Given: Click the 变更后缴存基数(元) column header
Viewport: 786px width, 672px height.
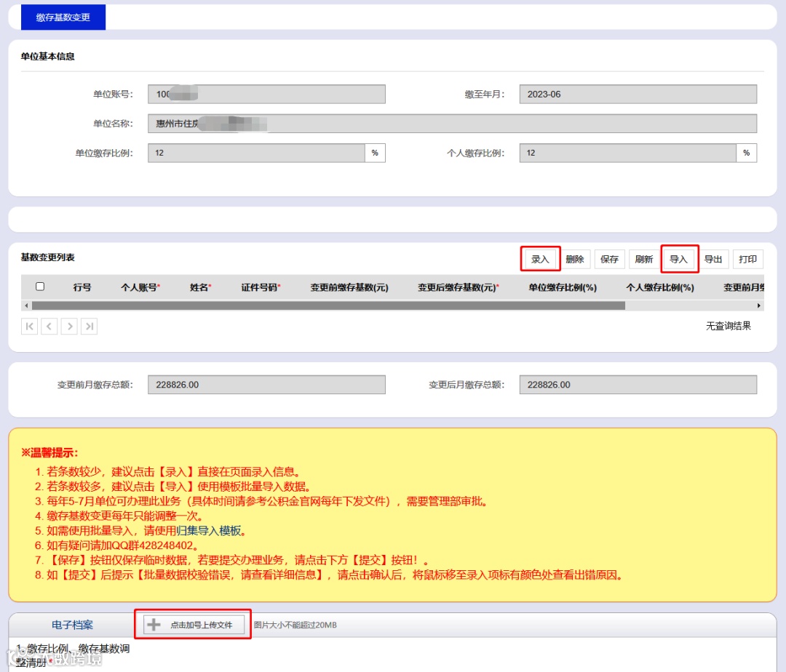Looking at the screenshot, I should pos(458,287).
